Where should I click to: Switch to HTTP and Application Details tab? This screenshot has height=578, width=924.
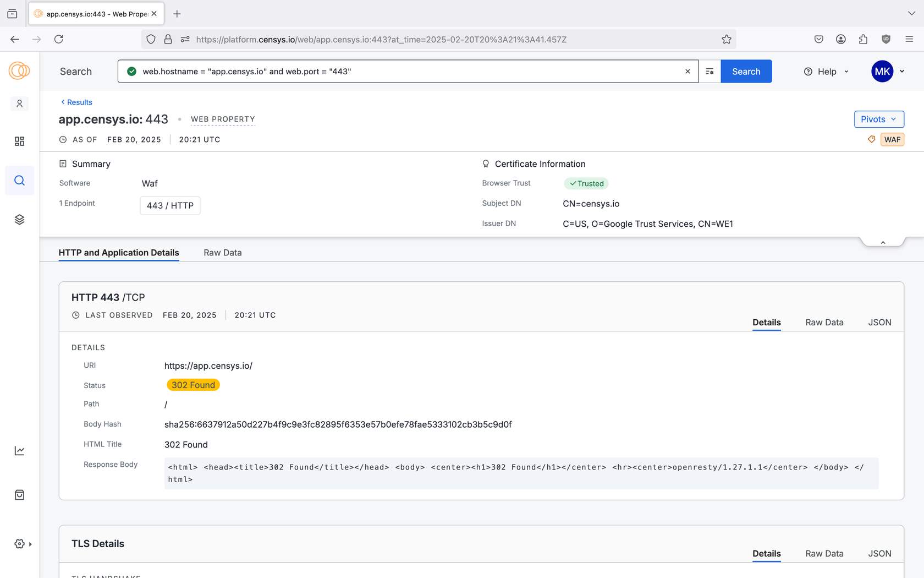click(119, 253)
